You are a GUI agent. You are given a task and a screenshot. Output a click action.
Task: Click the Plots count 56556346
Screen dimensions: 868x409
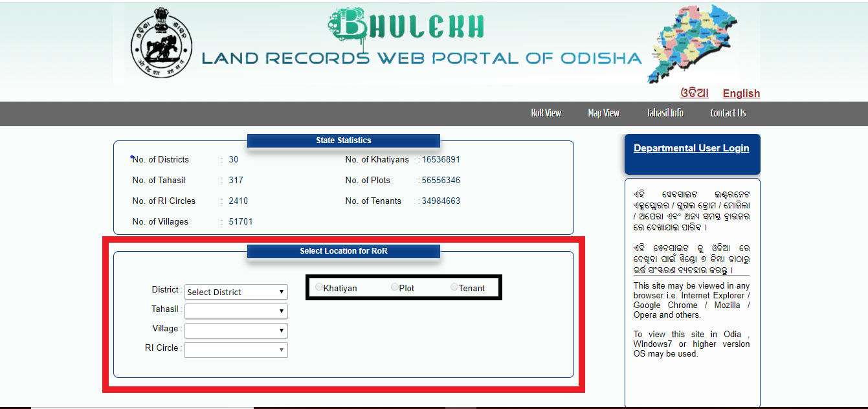441,181
